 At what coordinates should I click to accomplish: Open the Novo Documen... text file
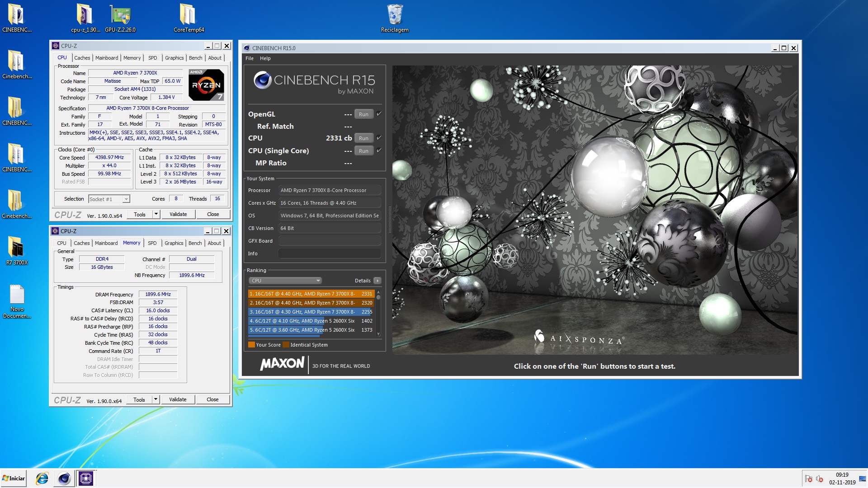pyautogui.click(x=17, y=301)
